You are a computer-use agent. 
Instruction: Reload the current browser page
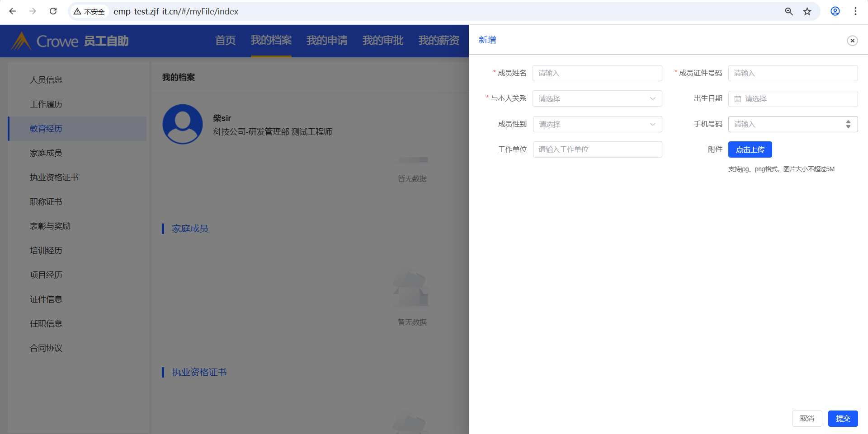(x=53, y=11)
